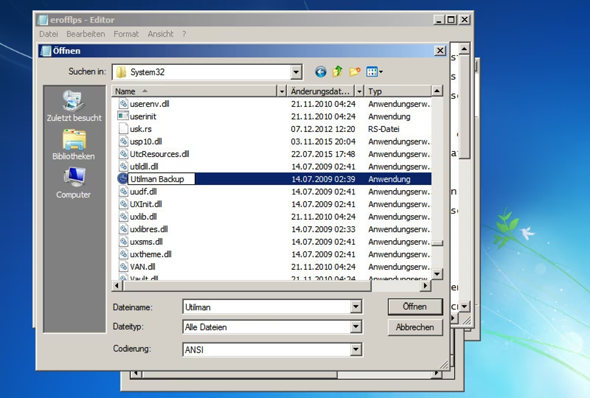Screen dimensions: 590x398
Task: Select the uxlib.dll file icon
Action: coord(123,217)
